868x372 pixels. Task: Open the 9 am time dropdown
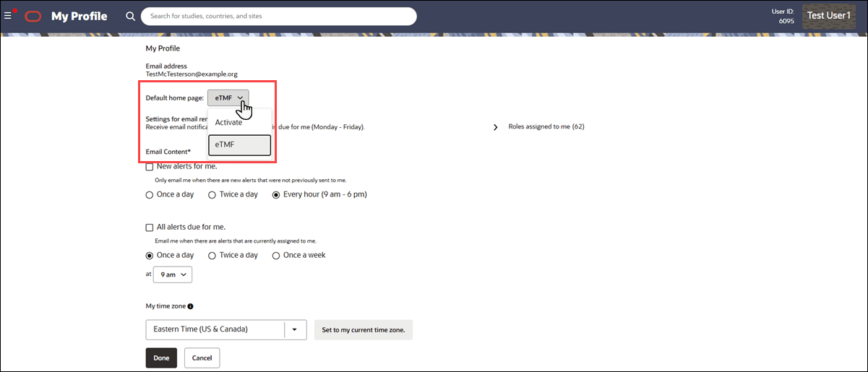[x=173, y=274]
